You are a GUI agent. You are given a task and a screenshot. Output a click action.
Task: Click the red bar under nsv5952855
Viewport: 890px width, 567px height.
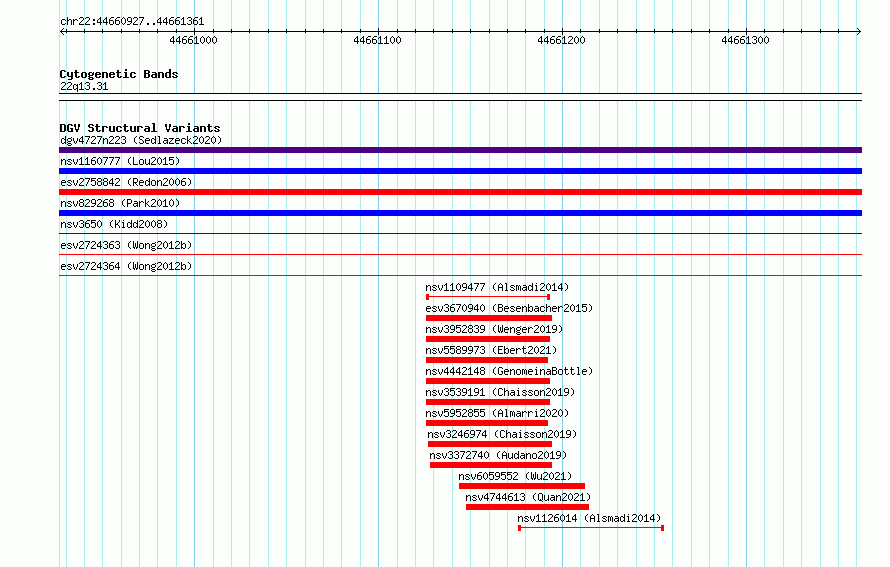tap(487, 423)
